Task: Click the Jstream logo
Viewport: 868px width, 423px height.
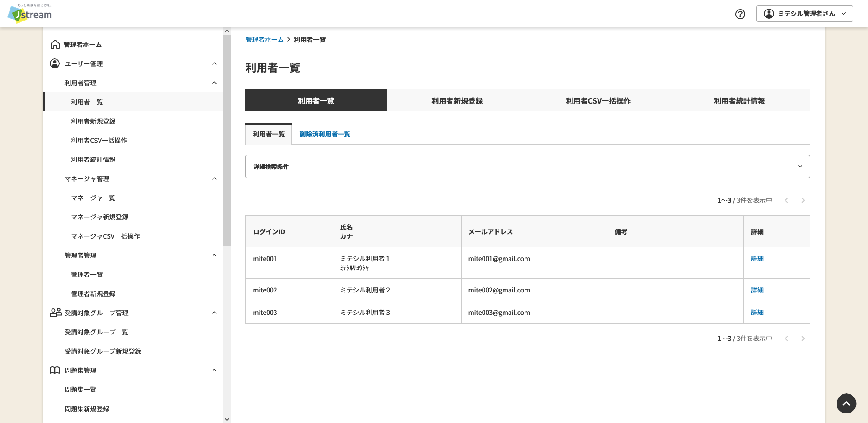Action: (30, 14)
